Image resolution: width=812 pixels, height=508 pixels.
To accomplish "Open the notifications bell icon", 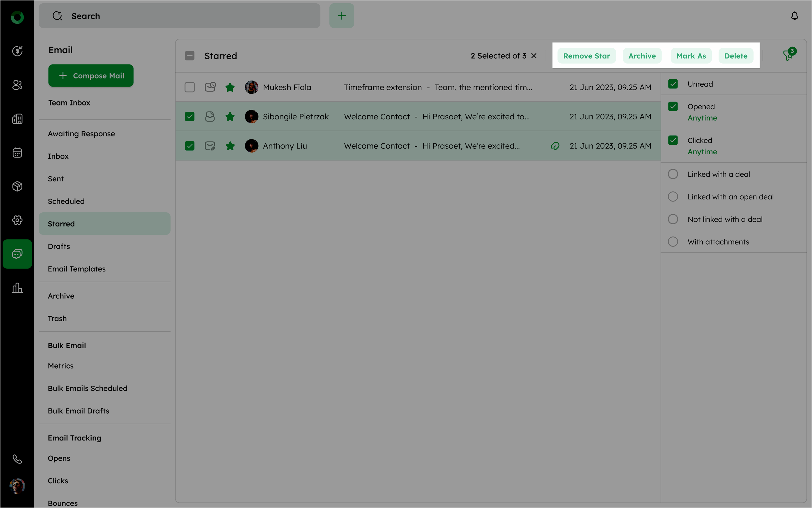I will (794, 16).
